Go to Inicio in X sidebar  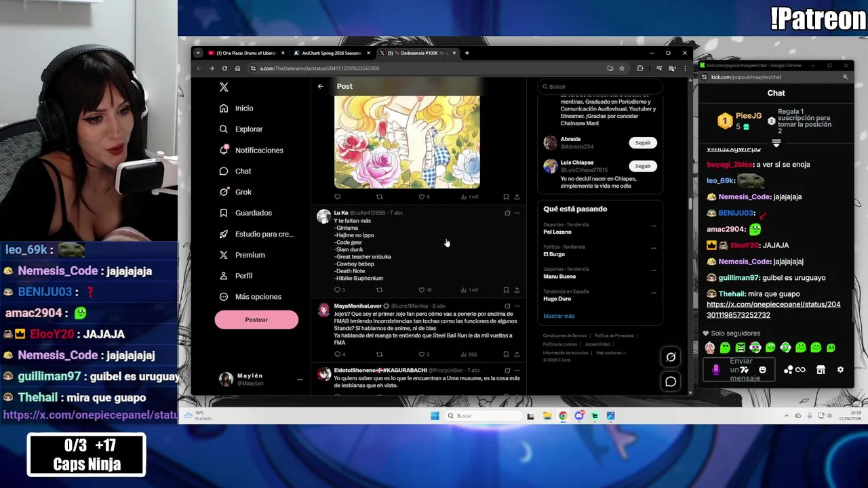click(237, 108)
